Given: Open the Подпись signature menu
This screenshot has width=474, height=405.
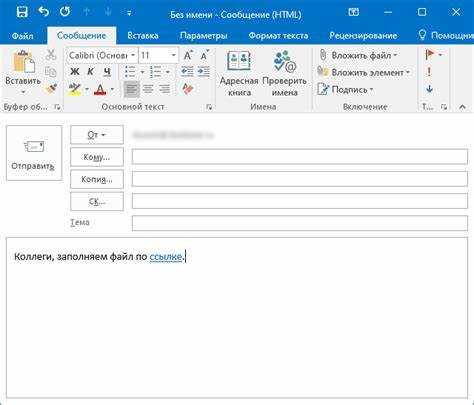Looking at the screenshot, I should pyautogui.click(x=345, y=89).
